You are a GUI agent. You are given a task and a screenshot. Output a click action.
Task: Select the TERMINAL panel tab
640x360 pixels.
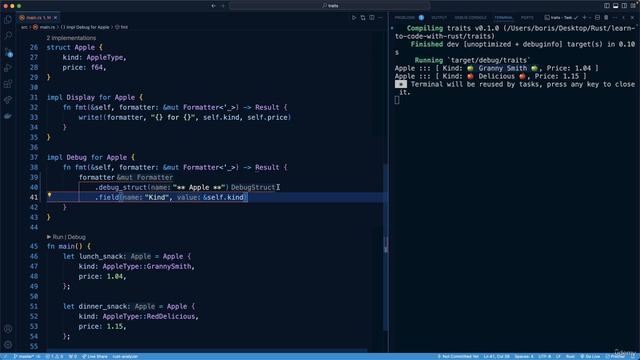click(503, 18)
